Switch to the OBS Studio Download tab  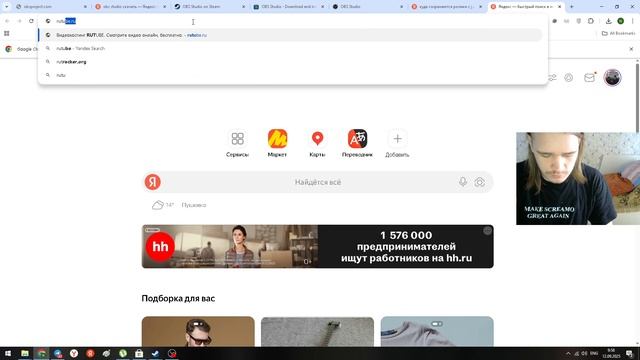(x=289, y=7)
